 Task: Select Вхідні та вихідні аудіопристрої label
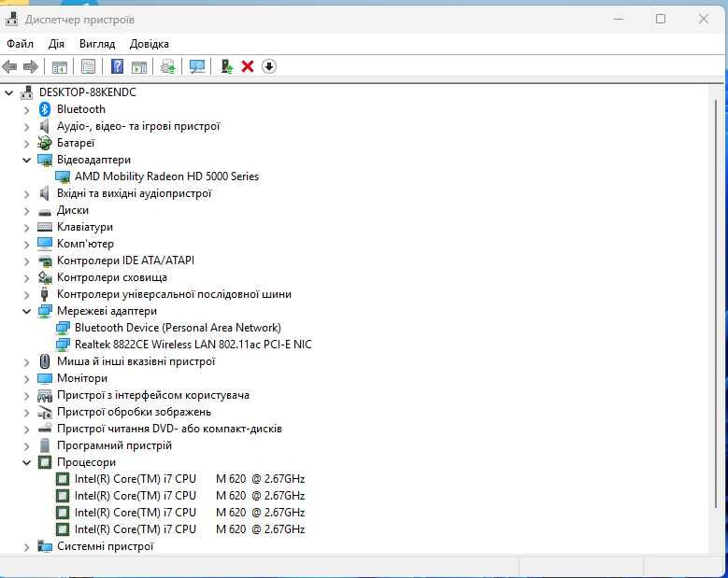pos(135,193)
